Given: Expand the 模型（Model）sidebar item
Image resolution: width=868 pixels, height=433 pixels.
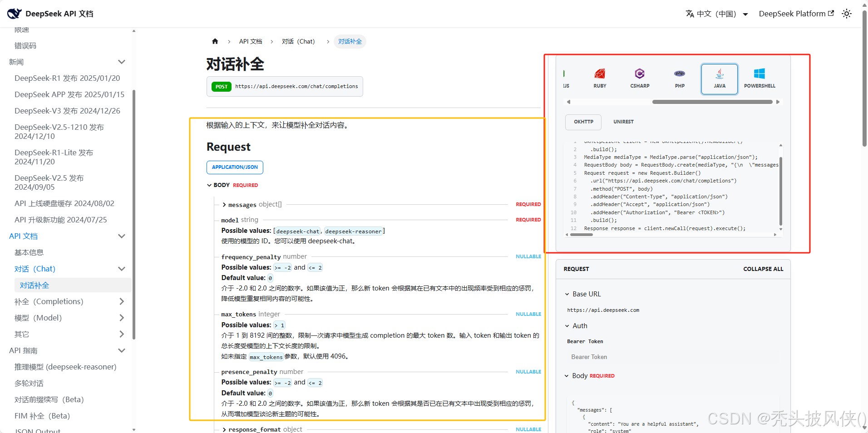Looking at the screenshot, I should pos(121,318).
